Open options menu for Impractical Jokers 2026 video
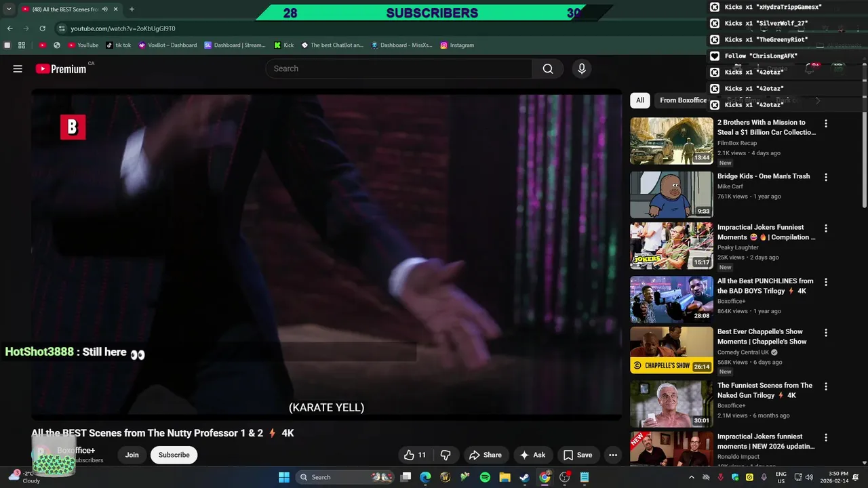 point(825,437)
